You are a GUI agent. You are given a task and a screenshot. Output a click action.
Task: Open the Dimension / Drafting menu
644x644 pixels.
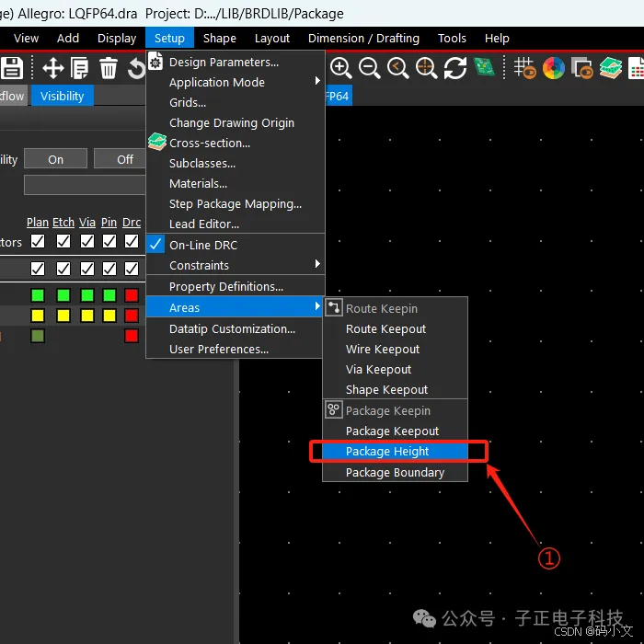pyautogui.click(x=363, y=39)
